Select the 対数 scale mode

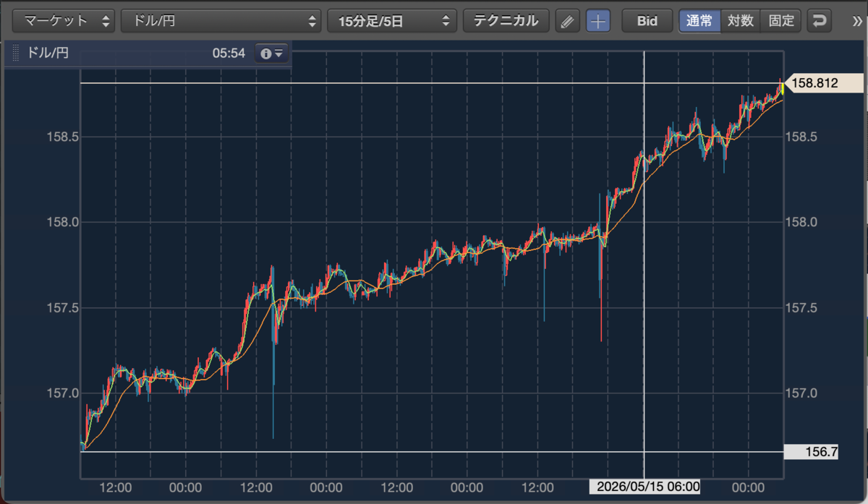tap(741, 21)
